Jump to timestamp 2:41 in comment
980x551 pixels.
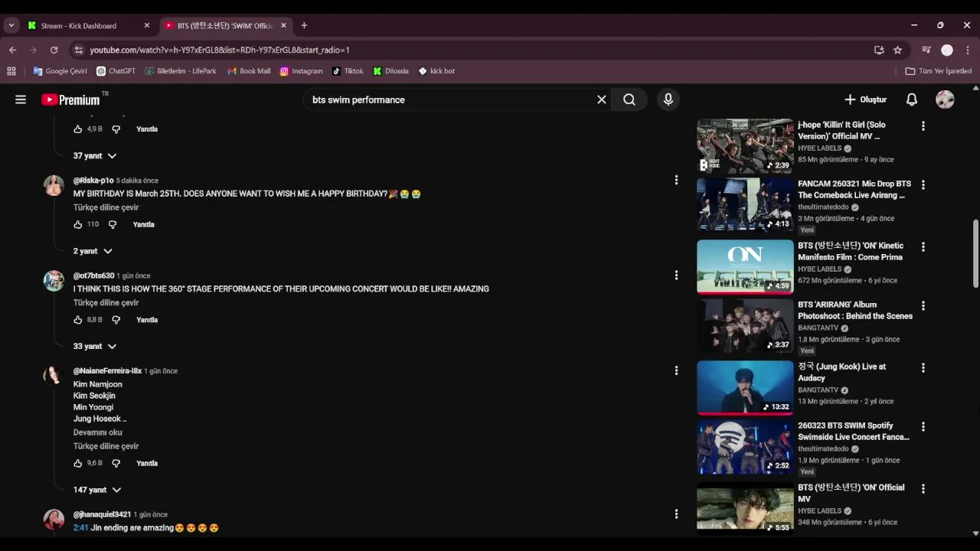coord(80,528)
